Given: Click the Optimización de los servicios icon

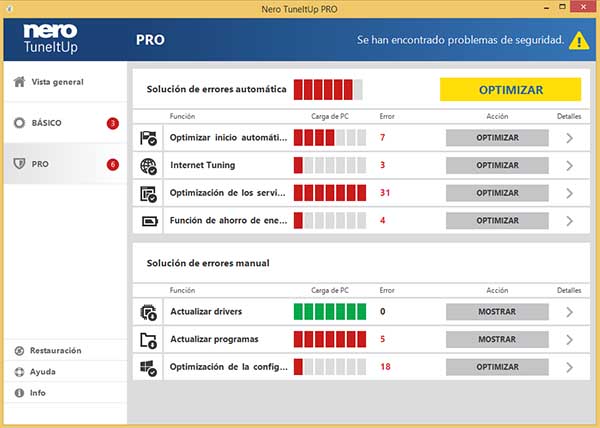Looking at the screenshot, I should (148, 194).
